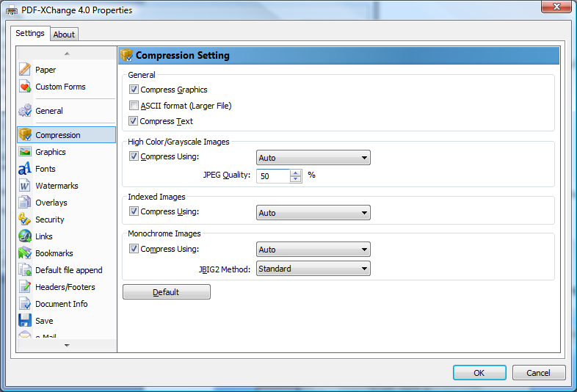The width and height of the screenshot is (577, 392).
Task: Switch to the About tab
Action: point(64,35)
